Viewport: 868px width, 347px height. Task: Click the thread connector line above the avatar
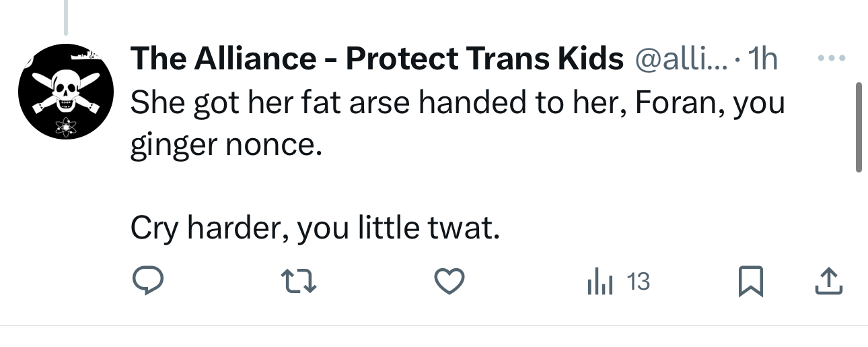pos(66,17)
